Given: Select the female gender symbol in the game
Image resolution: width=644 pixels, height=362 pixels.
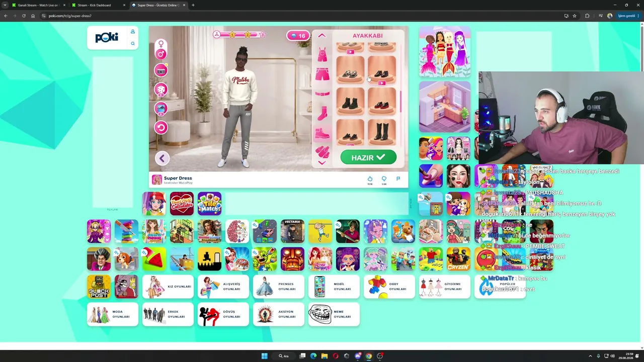Looking at the screenshot, I should pyautogui.click(x=160, y=44).
